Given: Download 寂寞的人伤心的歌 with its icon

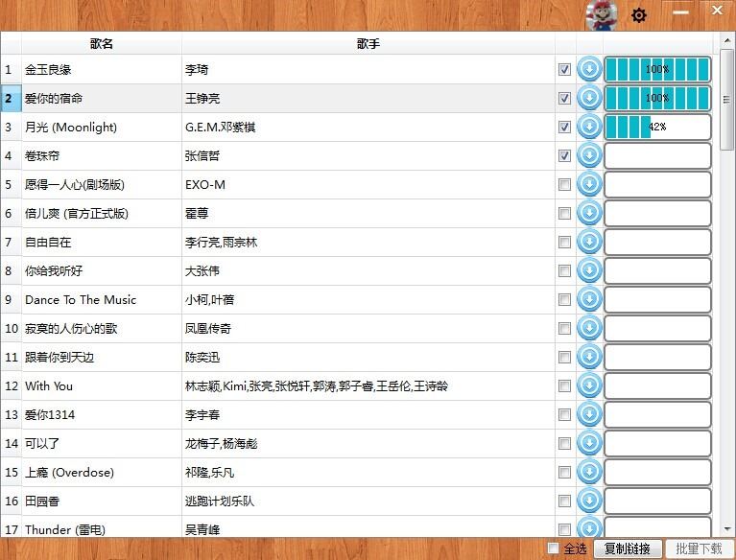Looking at the screenshot, I should tap(589, 328).
